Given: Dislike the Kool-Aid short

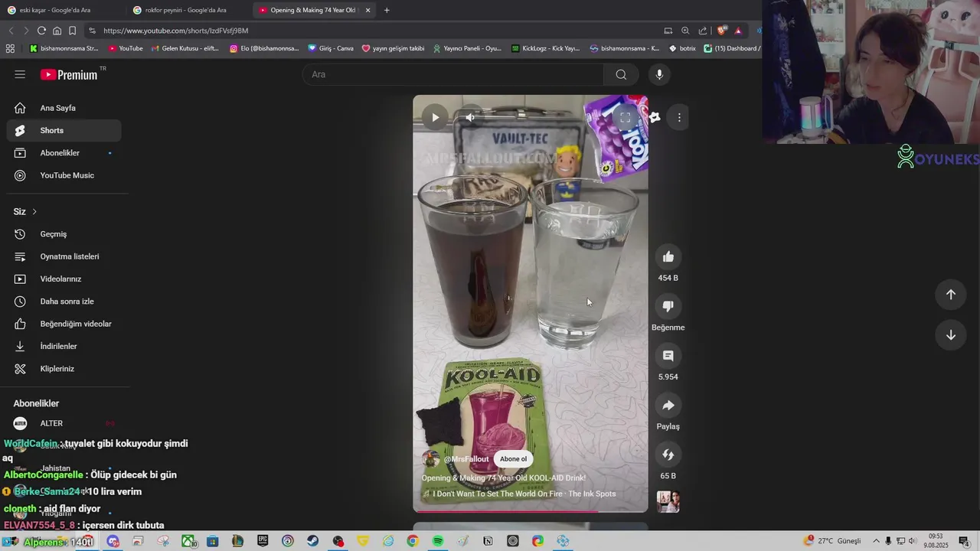Looking at the screenshot, I should pos(668,306).
